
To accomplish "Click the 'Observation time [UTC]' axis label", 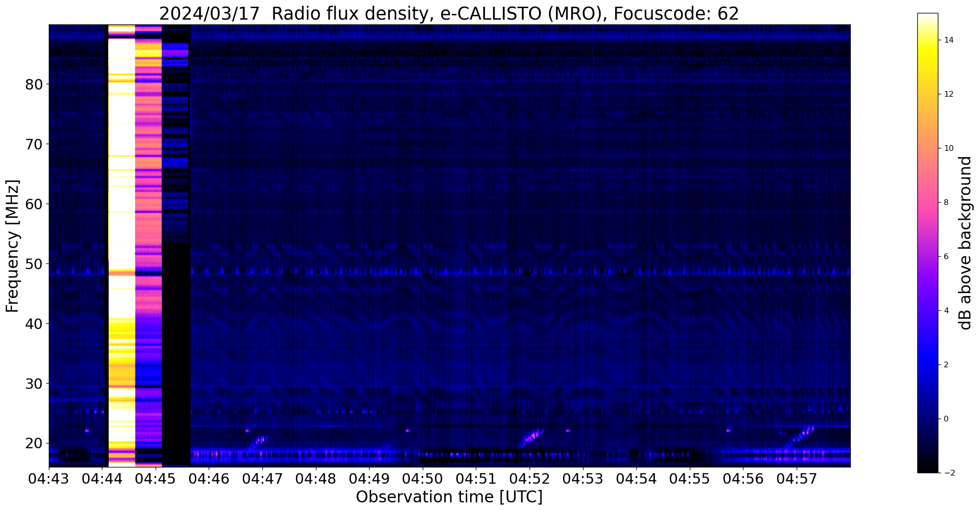I will coord(449,497).
